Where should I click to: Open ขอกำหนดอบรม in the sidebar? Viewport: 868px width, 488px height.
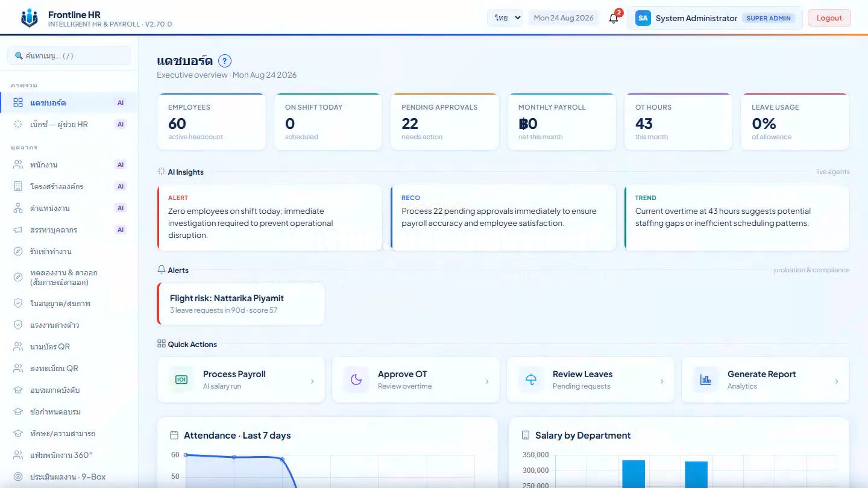pos(69,411)
